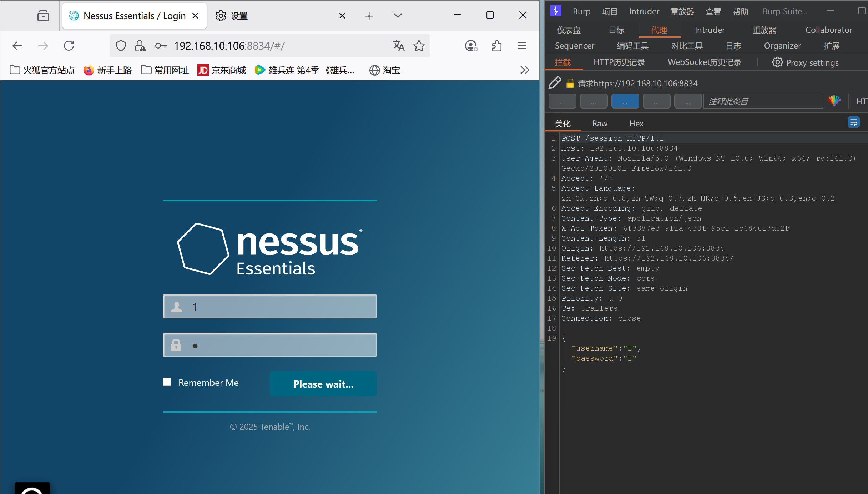Image resolution: width=868 pixels, height=494 pixels.
Task: Switch to the Sequencer tab
Action: click(x=574, y=46)
